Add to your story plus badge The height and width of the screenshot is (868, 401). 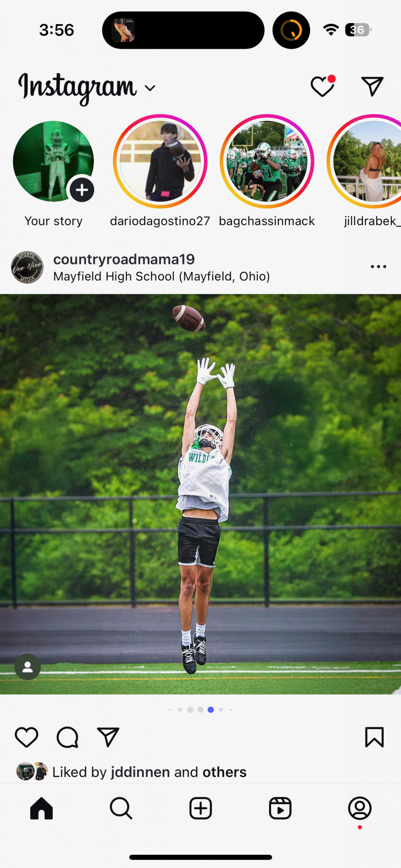(x=82, y=190)
